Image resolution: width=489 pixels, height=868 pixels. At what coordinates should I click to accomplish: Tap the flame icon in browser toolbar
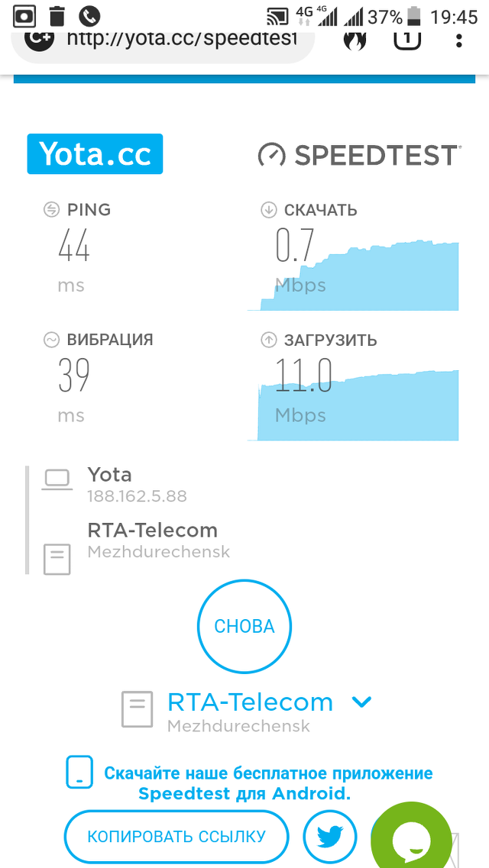tap(355, 40)
